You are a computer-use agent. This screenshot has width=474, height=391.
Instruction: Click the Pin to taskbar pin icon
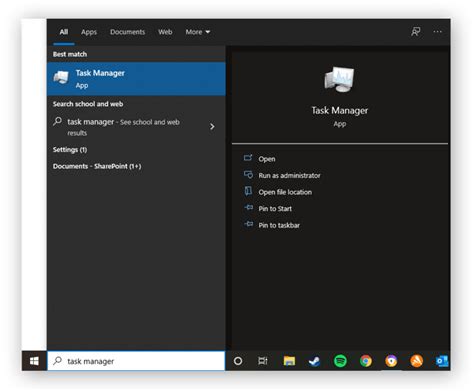249,224
